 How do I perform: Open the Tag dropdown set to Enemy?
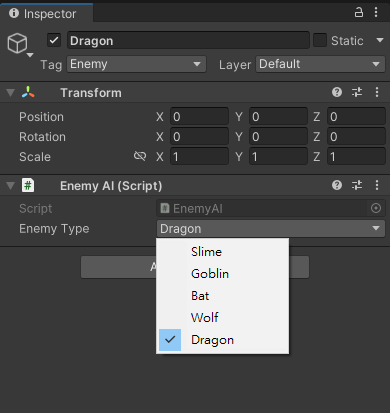click(x=136, y=64)
